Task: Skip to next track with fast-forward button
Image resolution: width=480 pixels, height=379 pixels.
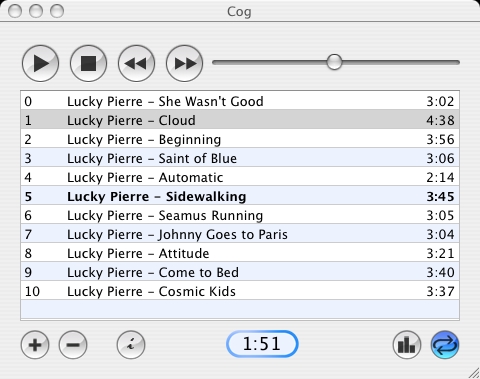Action: coord(184,63)
